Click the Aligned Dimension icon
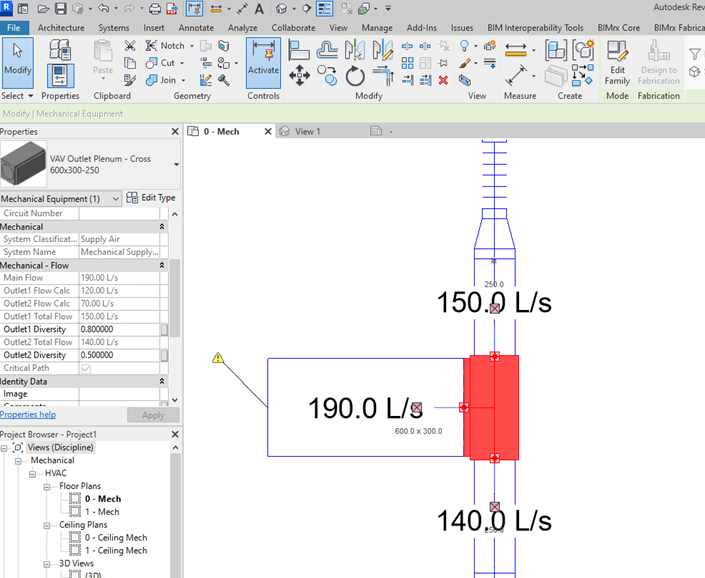 click(x=516, y=76)
